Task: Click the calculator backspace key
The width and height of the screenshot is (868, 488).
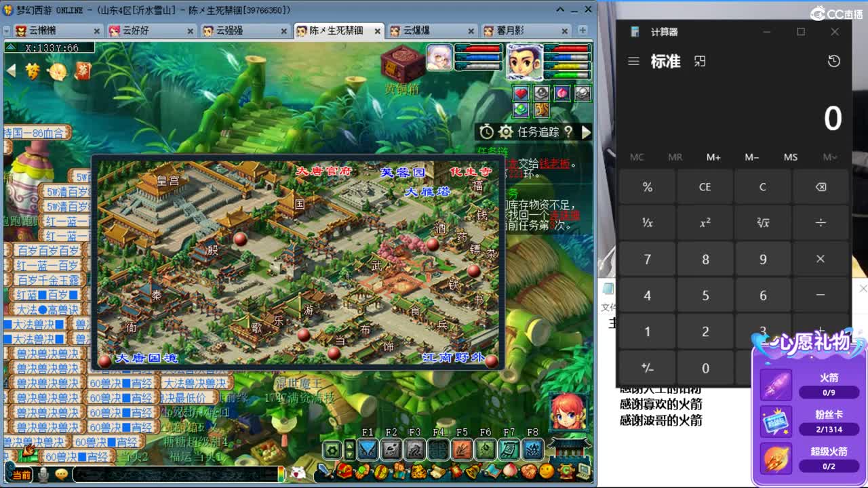Action: point(821,186)
